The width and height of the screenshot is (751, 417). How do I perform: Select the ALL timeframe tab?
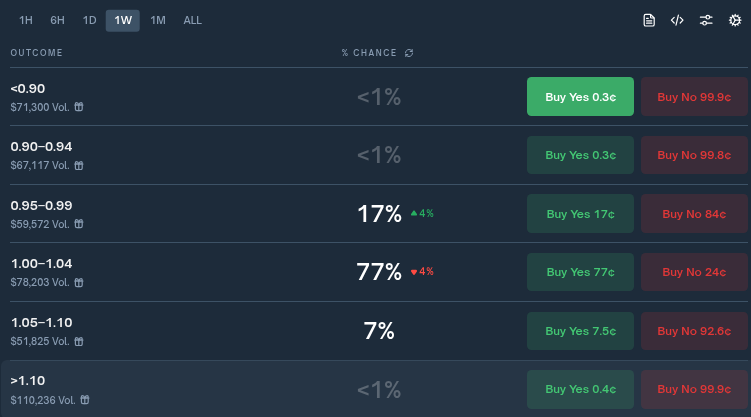pyautogui.click(x=192, y=21)
